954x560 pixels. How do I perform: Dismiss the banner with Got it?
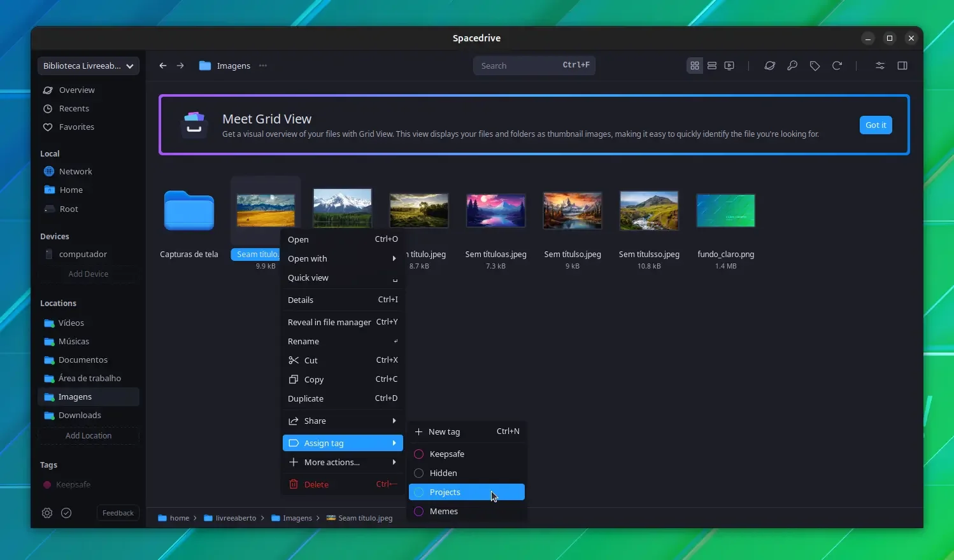876,125
